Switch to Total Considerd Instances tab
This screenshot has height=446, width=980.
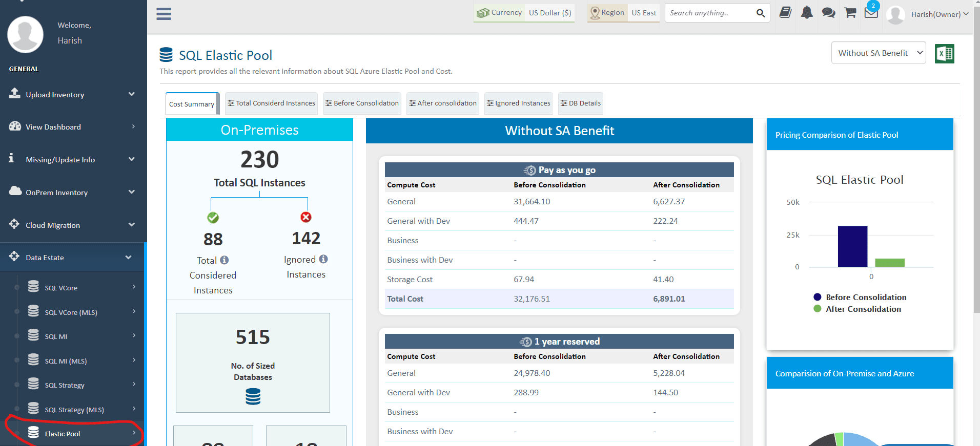coord(271,103)
